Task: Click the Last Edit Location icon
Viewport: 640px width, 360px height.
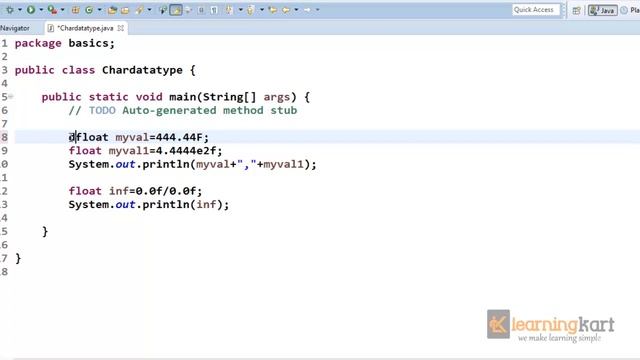Action: 272,10
